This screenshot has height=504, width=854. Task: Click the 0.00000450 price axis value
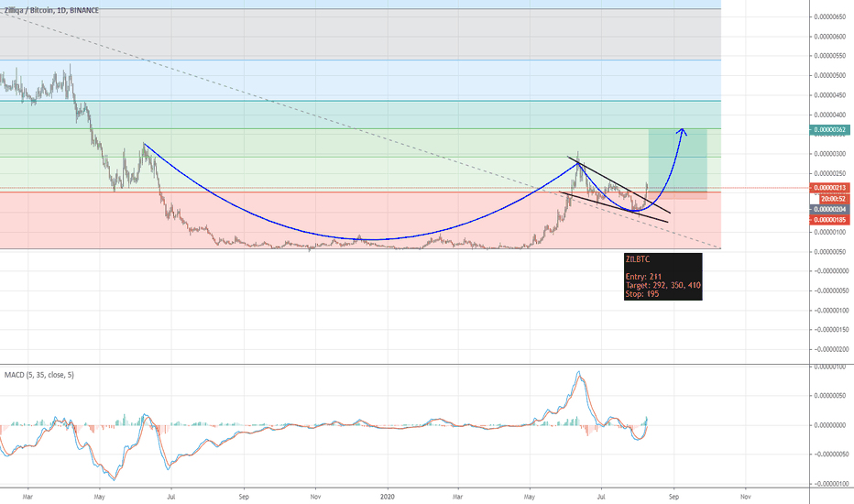[830, 95]
